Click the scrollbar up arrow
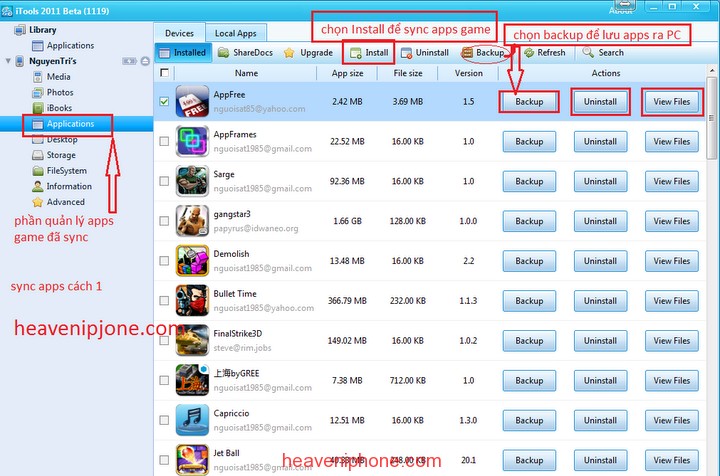720x476 pixels. 712,70
